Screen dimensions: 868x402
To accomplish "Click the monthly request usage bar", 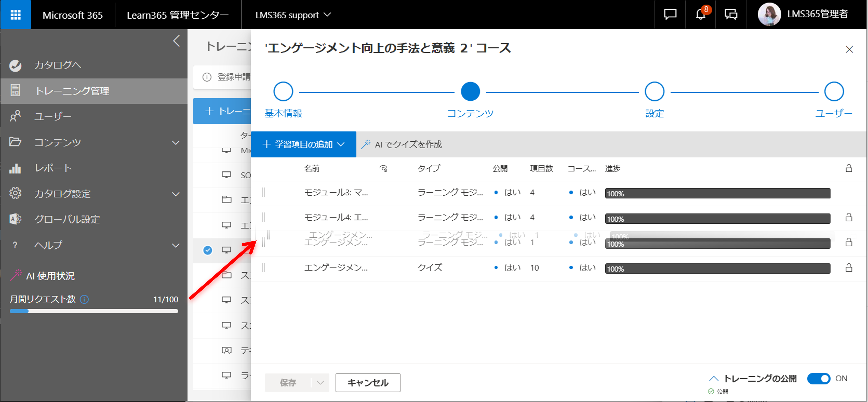I will (x=94, y=311).
